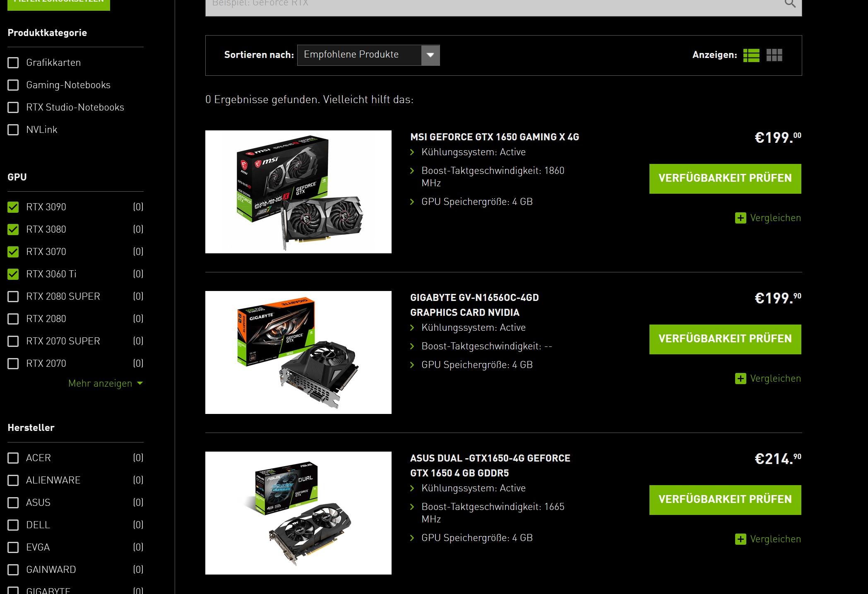
Task: Check the Gaming-Notebooks filter
Action: pos(13,85)
